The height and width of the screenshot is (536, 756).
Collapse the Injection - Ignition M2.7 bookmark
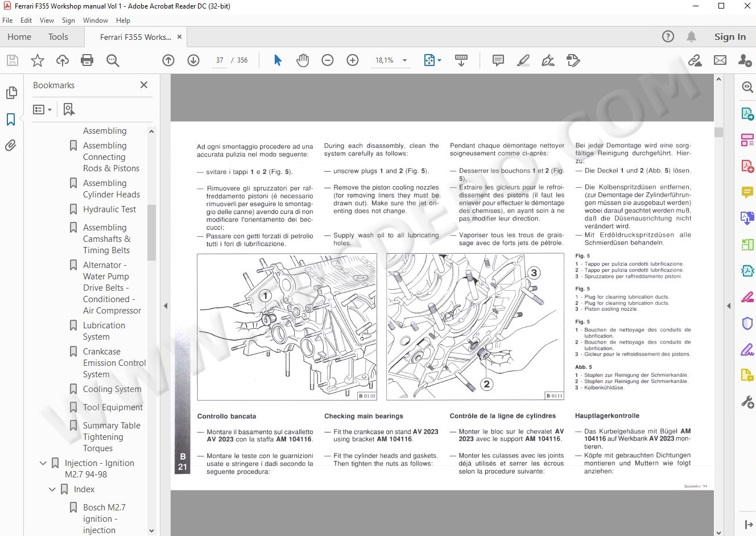tap(43, 463)
